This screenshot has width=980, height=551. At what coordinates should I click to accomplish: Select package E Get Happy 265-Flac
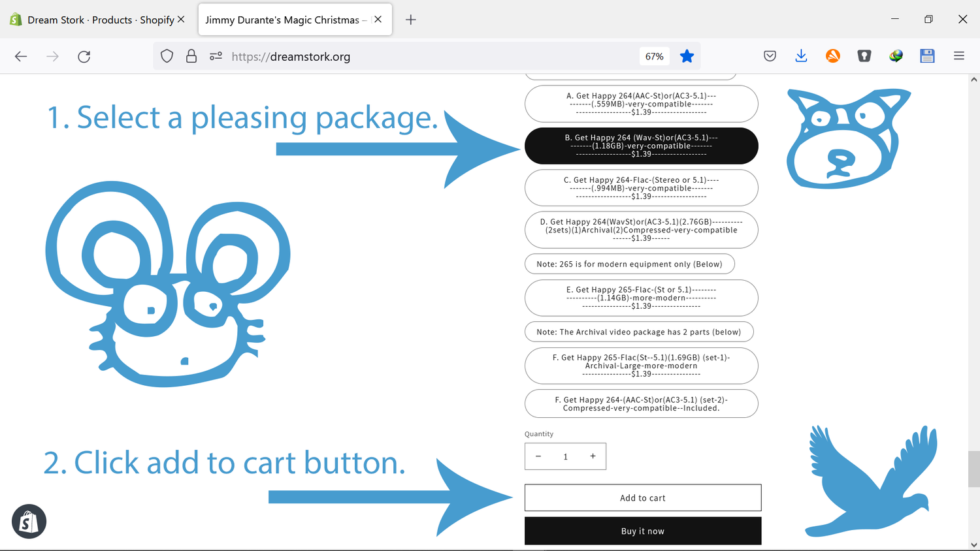(641, 298)
